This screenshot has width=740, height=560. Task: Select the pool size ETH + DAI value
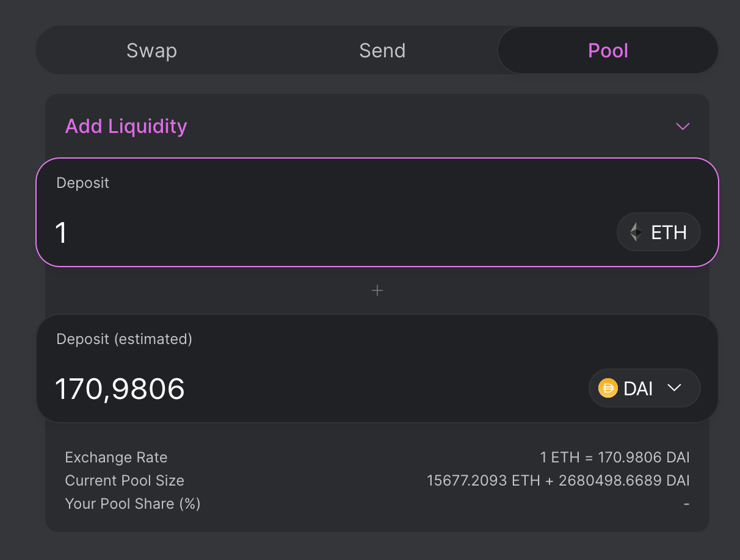[x=558, y=481]
